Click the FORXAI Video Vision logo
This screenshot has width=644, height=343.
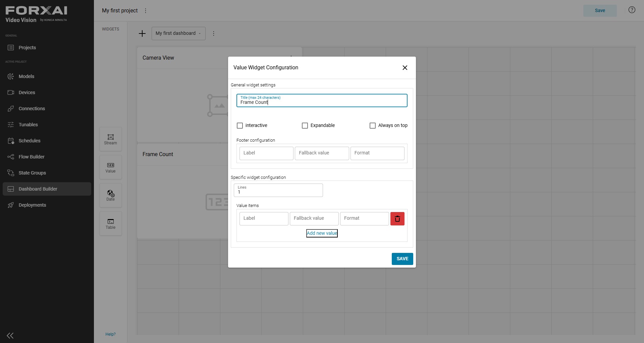36,14
